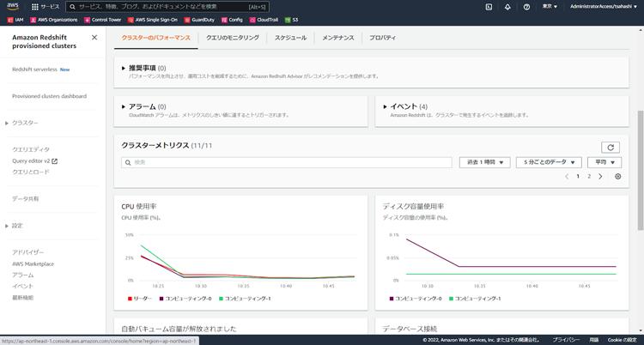Switch to クエリのモニタリング tab
This screenshot has width=644, height=345.
coord(233,38)
